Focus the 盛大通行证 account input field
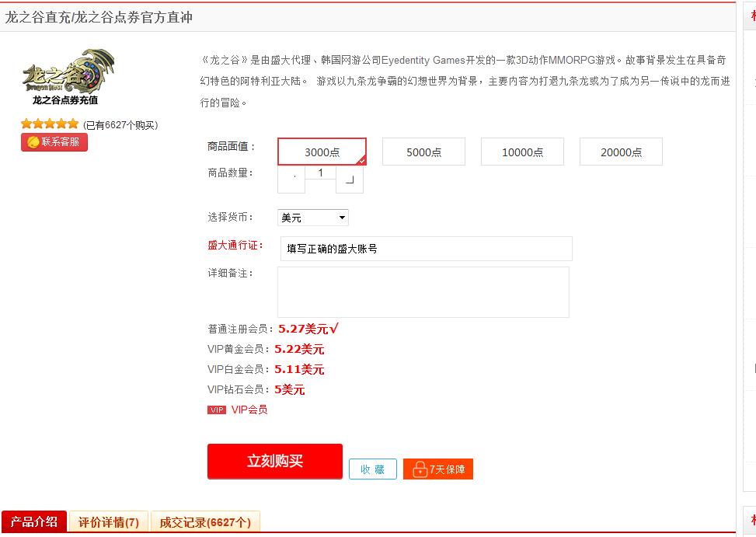 click(x=427, y=249)
